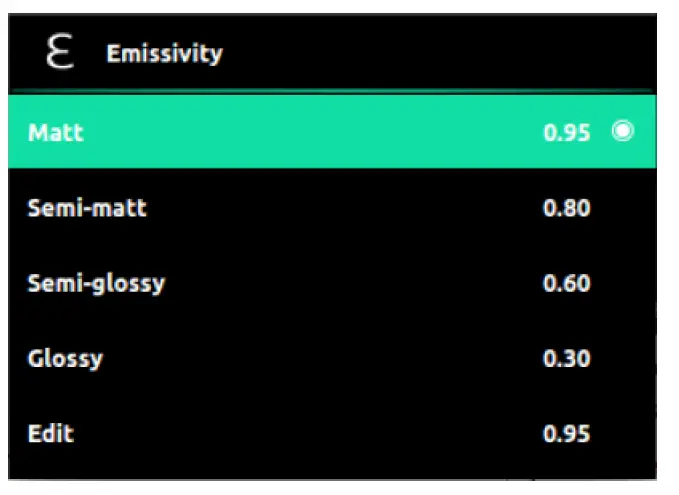Select the Semi-matt label
679x495 pixels.
tap(87, 208)
